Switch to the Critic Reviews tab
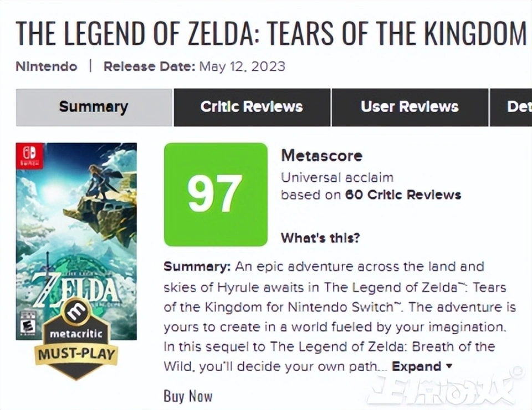The image size is (532, 410). click(252, 107)
